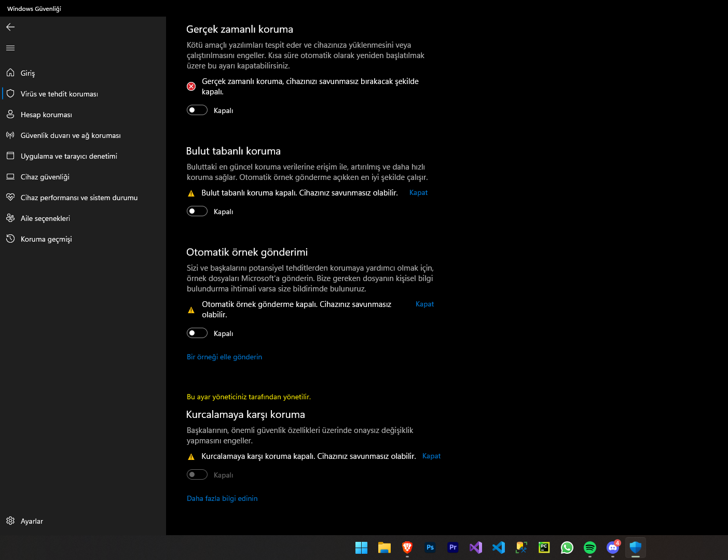Open Windows Start menu
Image resolution: width=728 pixels, height=560 pixels.
tap(362, 548)
